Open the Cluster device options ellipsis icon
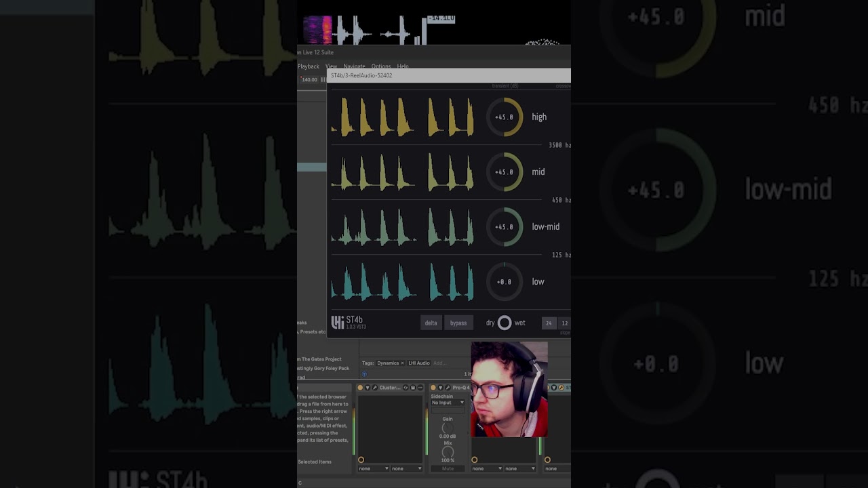 [x=419, y=388]
